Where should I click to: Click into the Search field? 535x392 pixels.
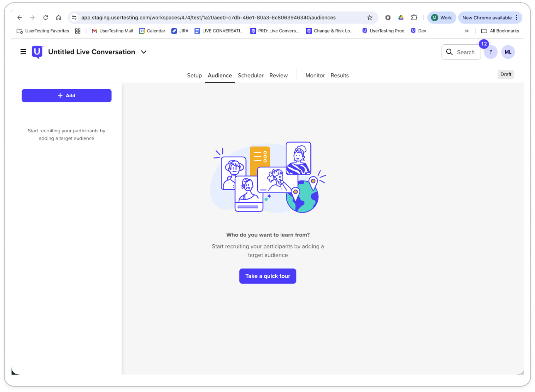pyautogui.click(x=461, y=52)
